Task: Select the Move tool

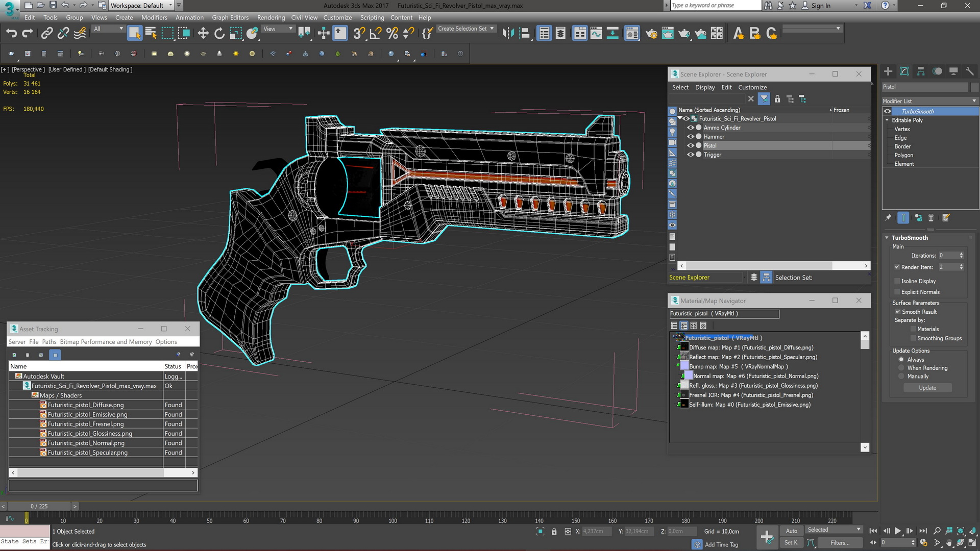Action: [x=203, y=34]
